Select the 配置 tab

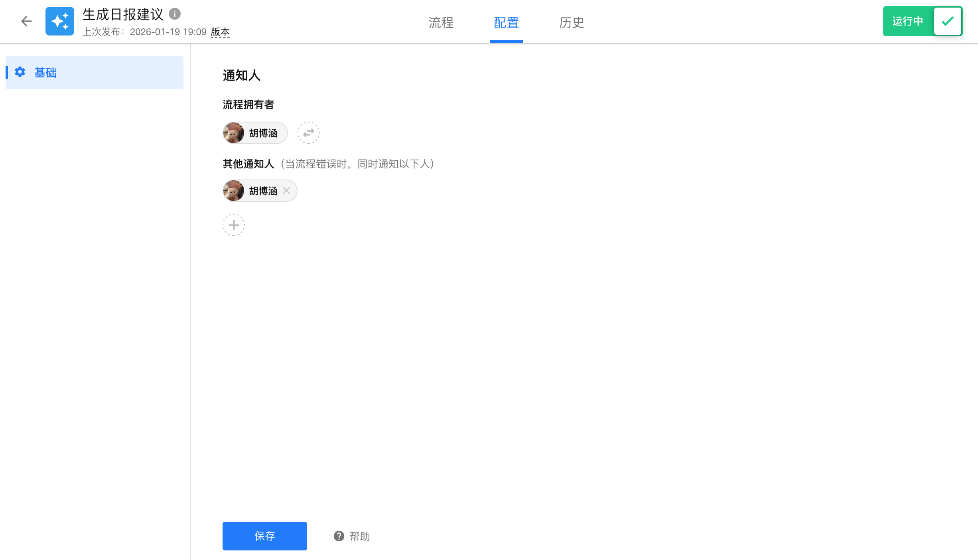506,23
